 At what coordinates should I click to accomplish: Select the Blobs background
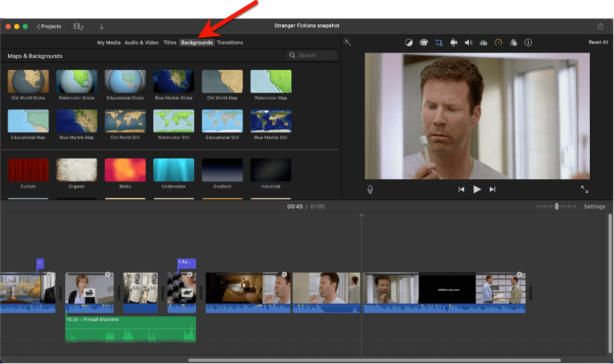126,170
